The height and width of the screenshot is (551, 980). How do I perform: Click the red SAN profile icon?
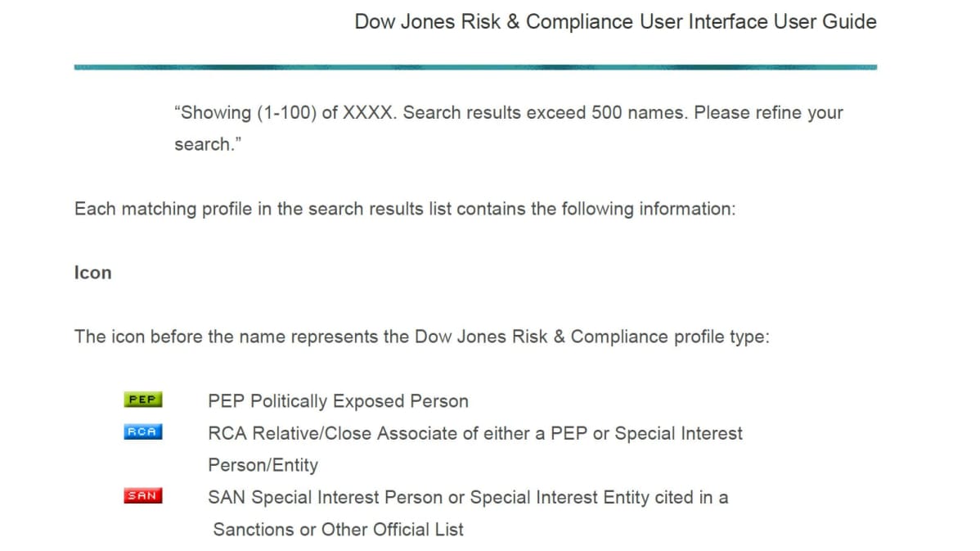pos(143,496)
